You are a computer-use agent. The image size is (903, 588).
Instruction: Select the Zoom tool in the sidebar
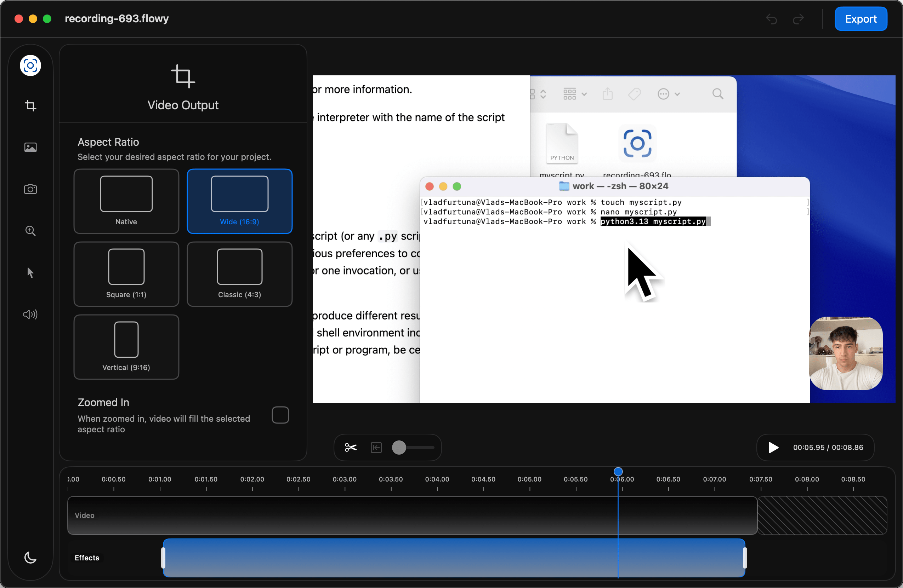[30, 231]
